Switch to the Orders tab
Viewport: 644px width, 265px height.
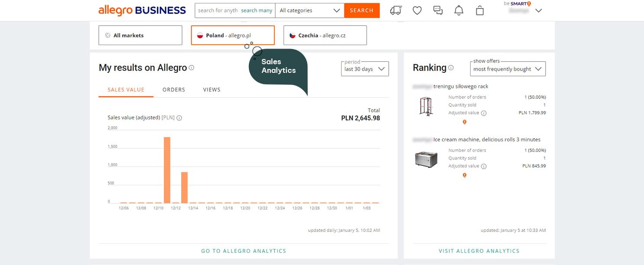(x=174, y=90)
